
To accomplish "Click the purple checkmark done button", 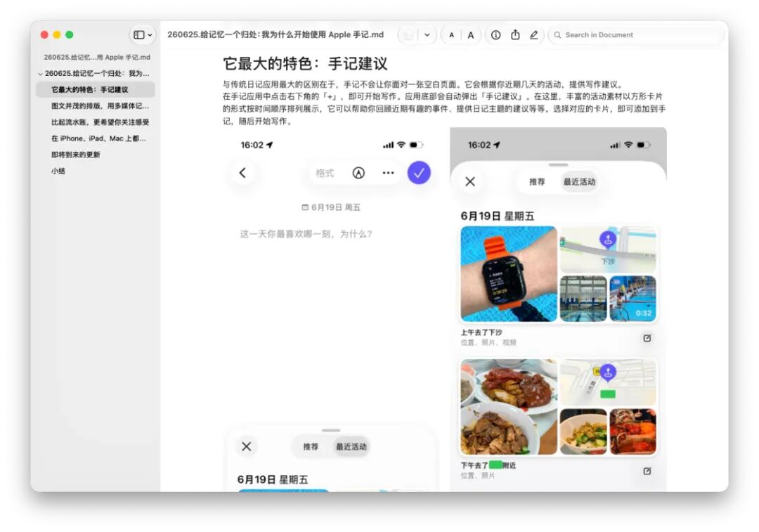I will click(419, 173).
